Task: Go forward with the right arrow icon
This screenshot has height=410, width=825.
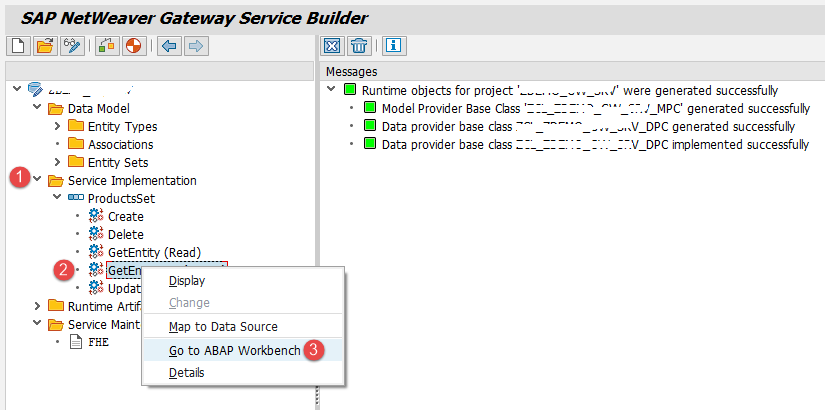Action: pos(196,46)
